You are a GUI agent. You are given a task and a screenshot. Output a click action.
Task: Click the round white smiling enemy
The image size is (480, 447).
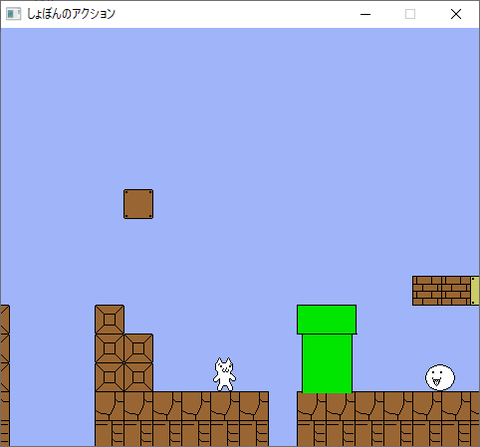point(440,377)
